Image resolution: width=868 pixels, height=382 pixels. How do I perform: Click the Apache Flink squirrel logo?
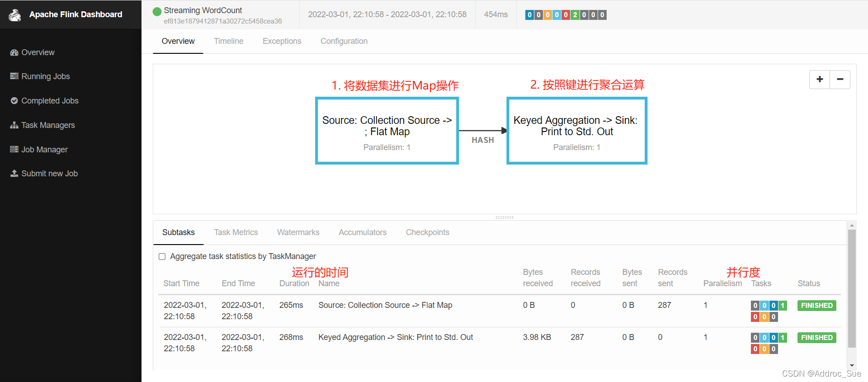click(x=15, y=15)
